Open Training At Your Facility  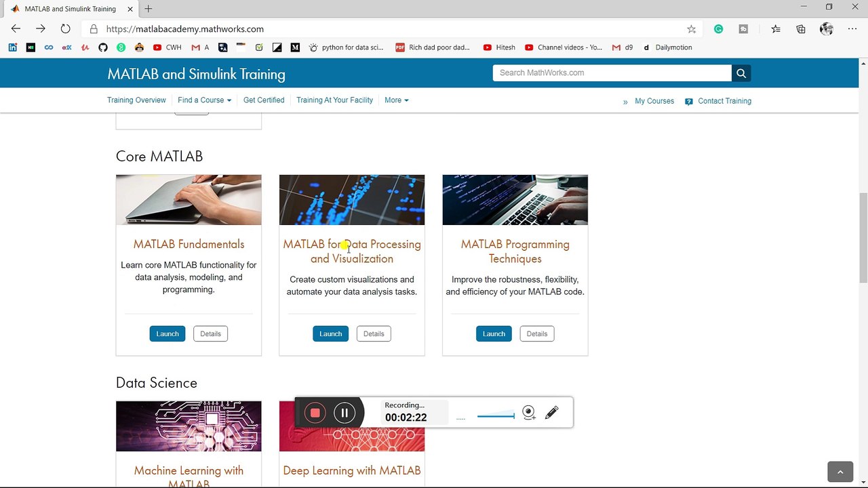(x=334, y=100)
